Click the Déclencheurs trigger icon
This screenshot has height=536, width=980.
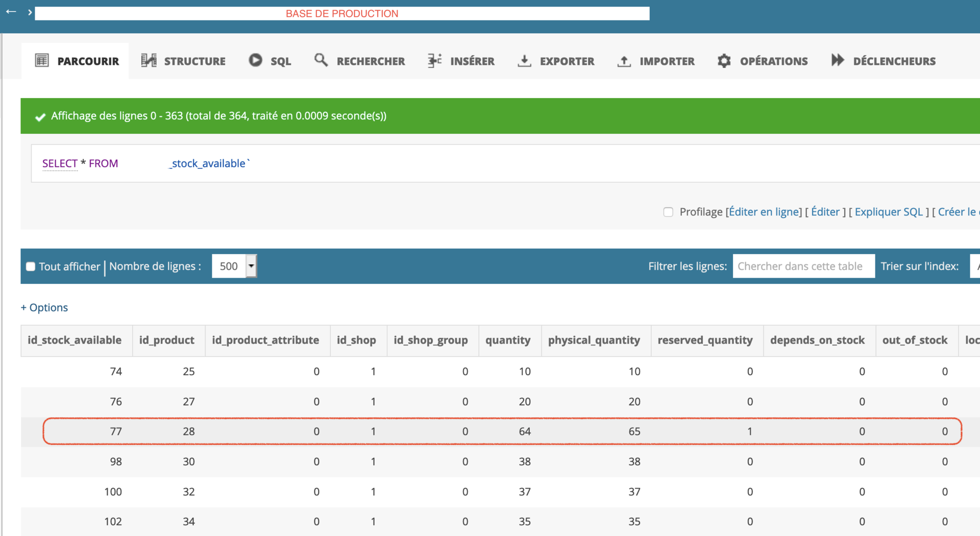(838, 60)
